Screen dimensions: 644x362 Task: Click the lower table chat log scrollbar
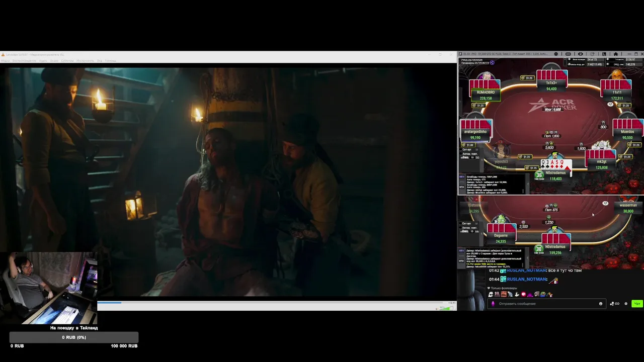coord(523,265)
